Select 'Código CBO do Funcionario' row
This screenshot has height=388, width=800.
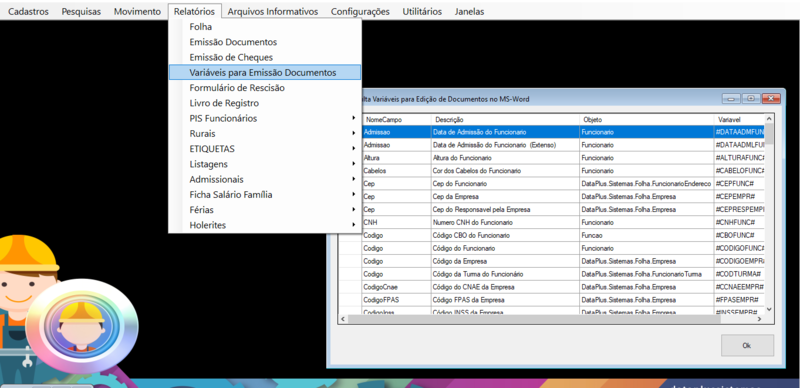[552, 235]
